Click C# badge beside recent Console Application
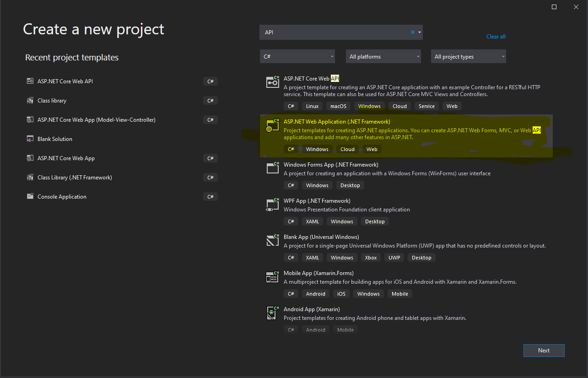Image resolution: width=588 pixels, height=378 pixels. pyautogui.click(x=210, y=197)
